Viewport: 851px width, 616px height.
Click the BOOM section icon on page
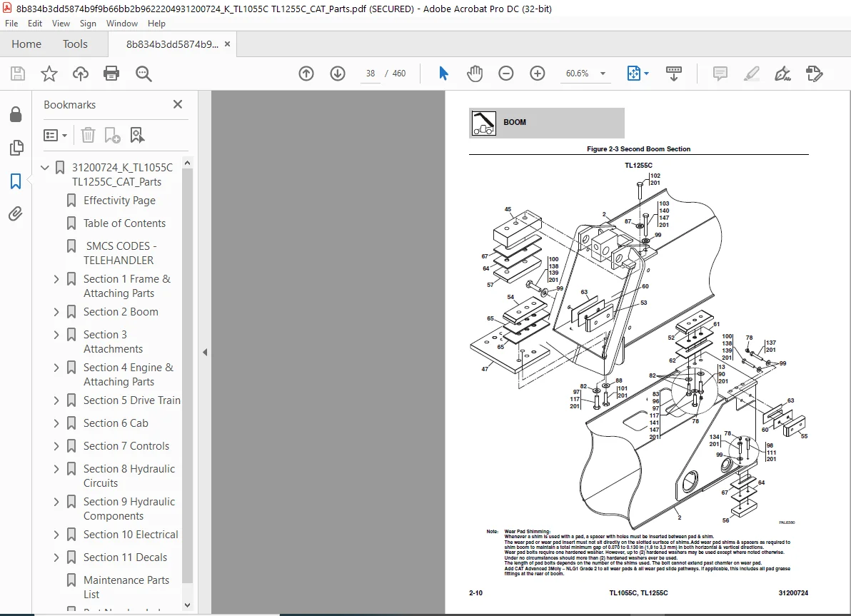[x=483, y=123]
